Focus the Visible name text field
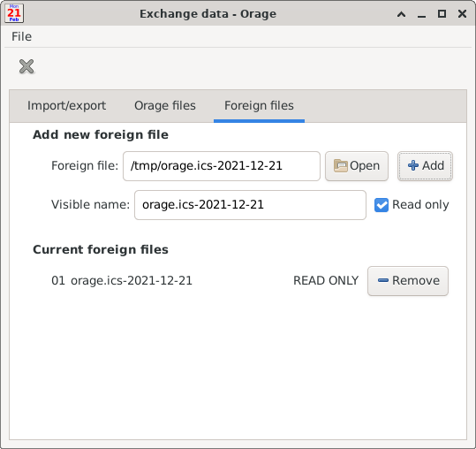Screen dimensions: 476x449 coord(250,205)
